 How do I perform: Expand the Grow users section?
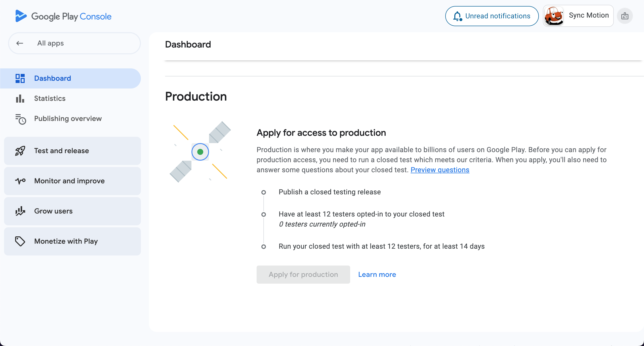tap(72, 211)
